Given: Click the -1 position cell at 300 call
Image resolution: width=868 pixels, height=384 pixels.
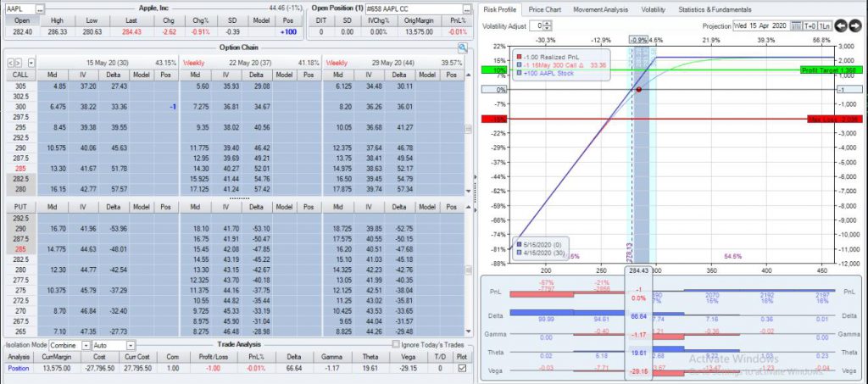Looking at the screenshot, I should pyautogui.click(x=166, y=107).
